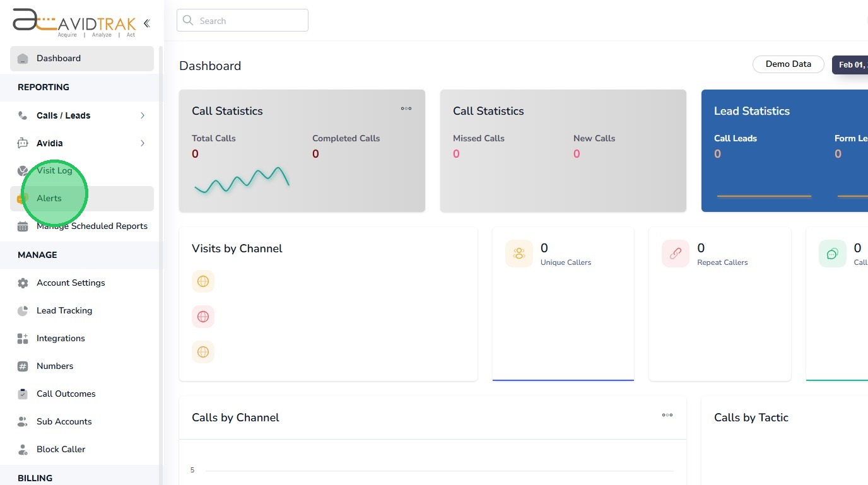Click the Numbers hash icon
Viewport: 868px width, 485px height.
click(x=23, y=366)
